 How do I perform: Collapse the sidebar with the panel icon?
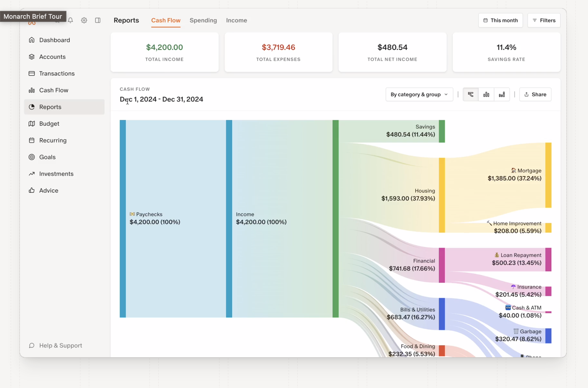click(98, 20)
